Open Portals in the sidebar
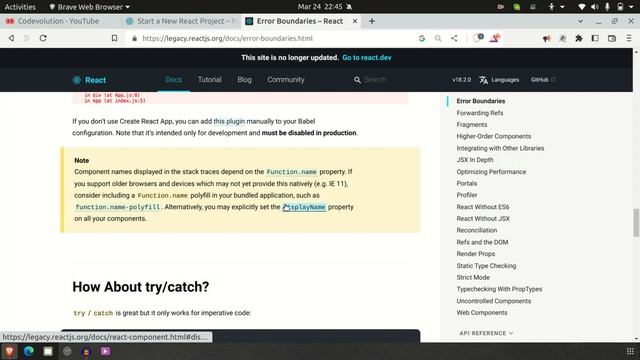The width and height of the screenshot is (640, 360). [467, 183]
